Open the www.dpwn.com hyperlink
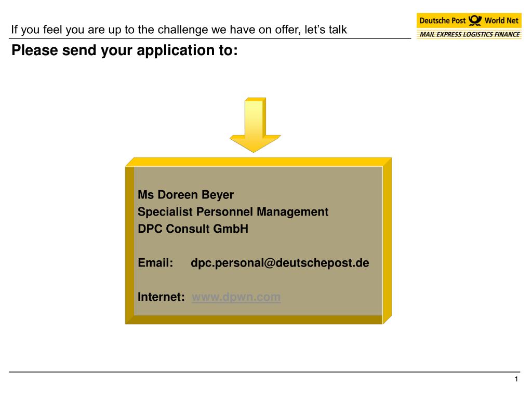Viewport: 532px width, 399px height. pos(236,297)
